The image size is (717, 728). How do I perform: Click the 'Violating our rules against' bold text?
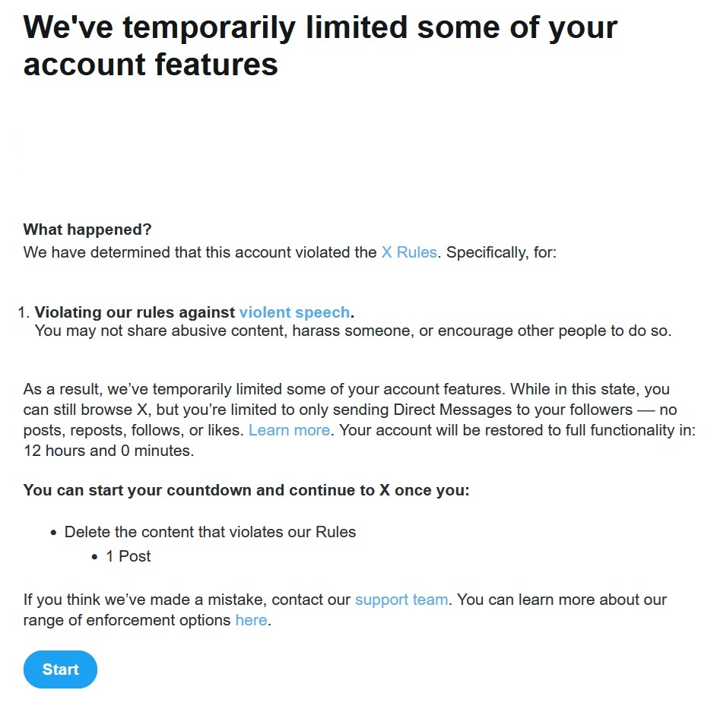[135, 312]
